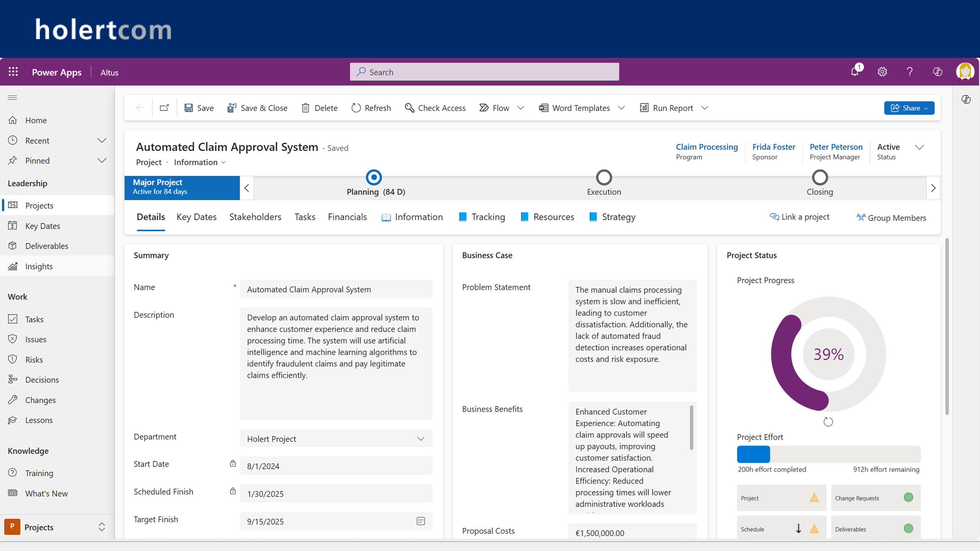Switch to the Stakeholders tab
Screen dimensions: 980x551
[255, 217]
